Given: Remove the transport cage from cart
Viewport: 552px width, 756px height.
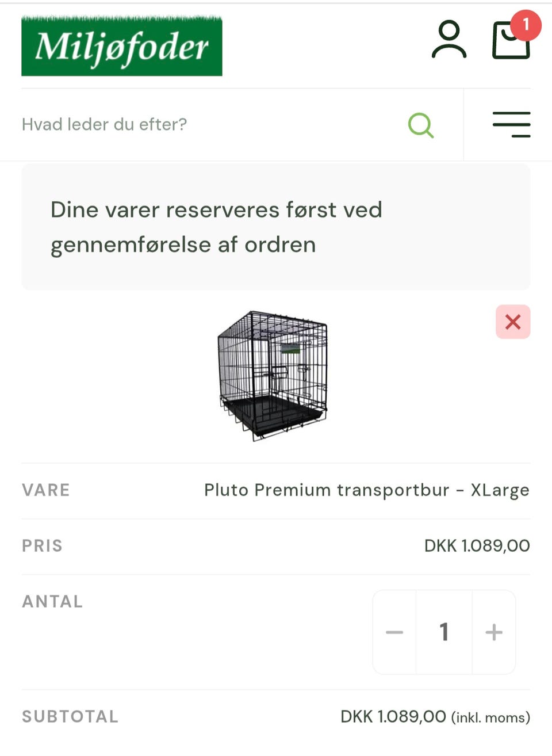Looking at the screenshot, I should tap(513, 322).
